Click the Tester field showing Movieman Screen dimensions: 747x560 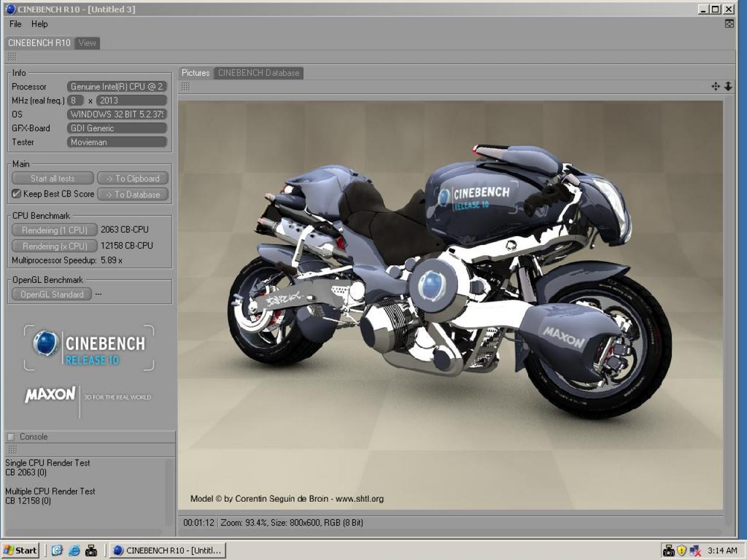pos(117,142)
